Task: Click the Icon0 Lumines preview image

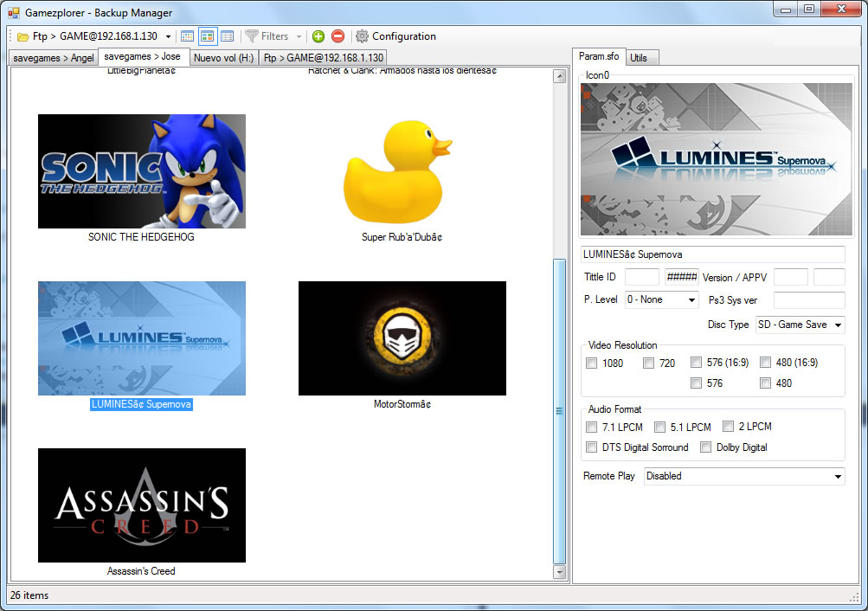Action: 716,159
